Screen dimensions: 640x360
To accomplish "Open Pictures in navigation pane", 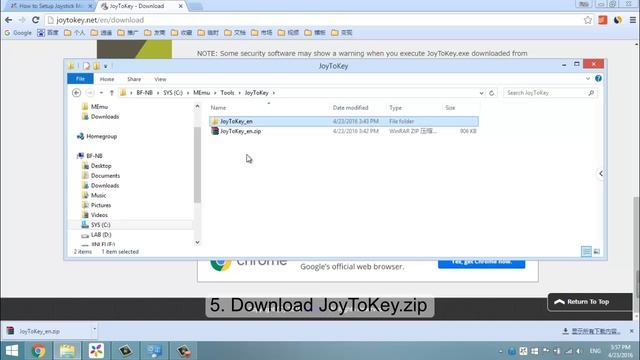I will (x=101, y=205).
